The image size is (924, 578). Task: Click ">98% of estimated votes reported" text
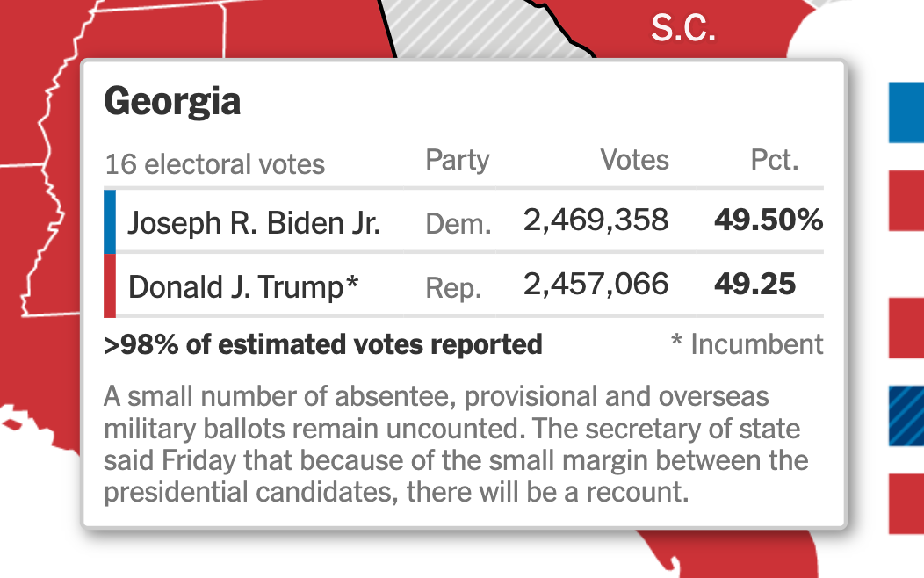pos(322,344)
